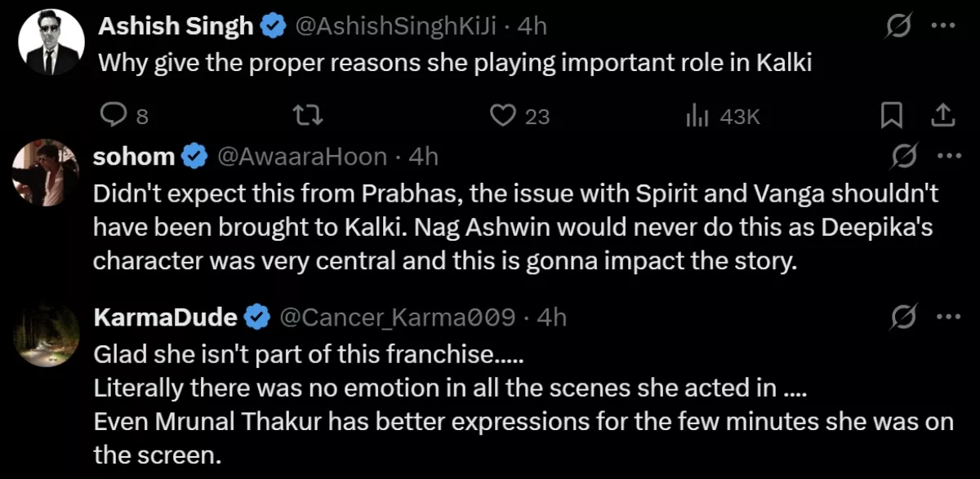Screen dimensions: 980x479
Task: Share Ashish Singh's tweet
Action: (943, 118)
